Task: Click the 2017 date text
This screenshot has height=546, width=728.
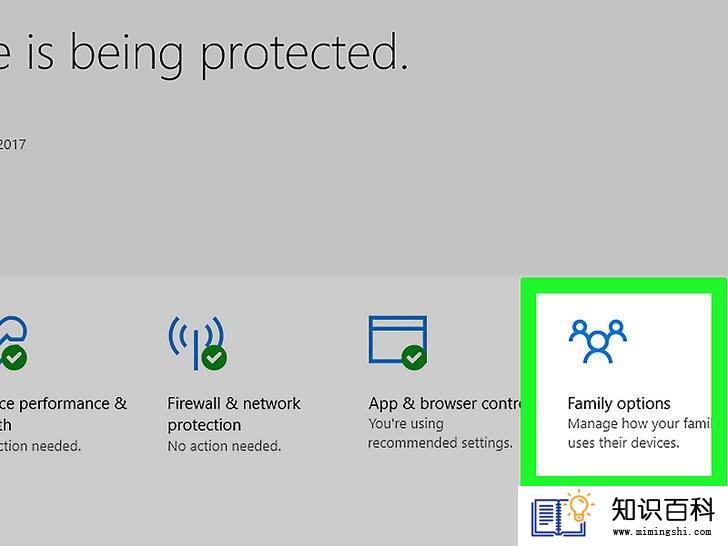Action: 13,144
